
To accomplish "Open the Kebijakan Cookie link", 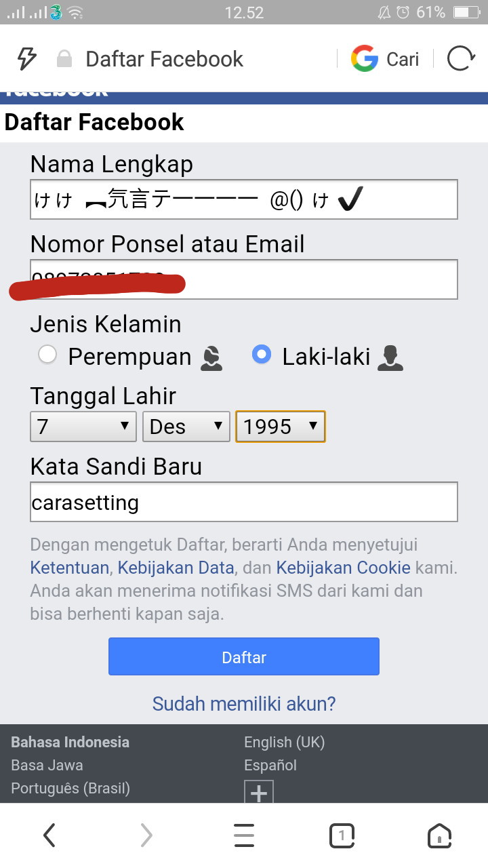I will (x=343, y=568).
